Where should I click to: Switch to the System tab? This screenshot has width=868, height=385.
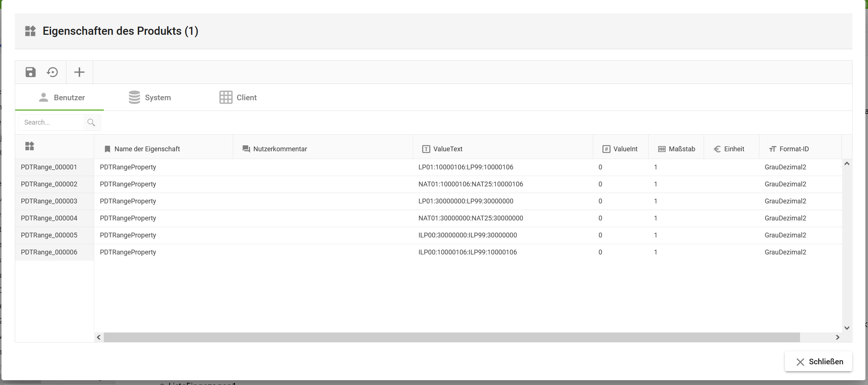[x=150, y=98]
